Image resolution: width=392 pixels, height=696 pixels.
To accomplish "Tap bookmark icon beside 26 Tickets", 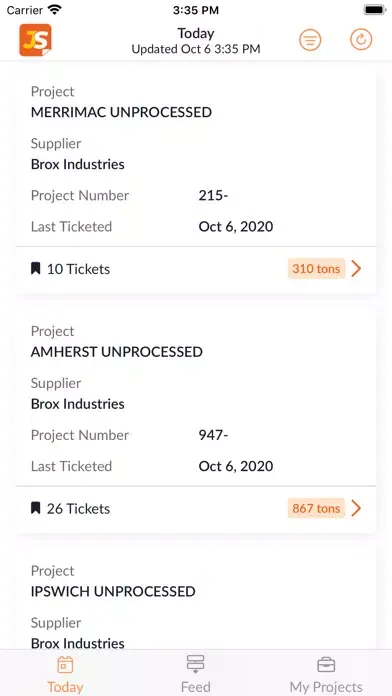I will tap(36, 508).
